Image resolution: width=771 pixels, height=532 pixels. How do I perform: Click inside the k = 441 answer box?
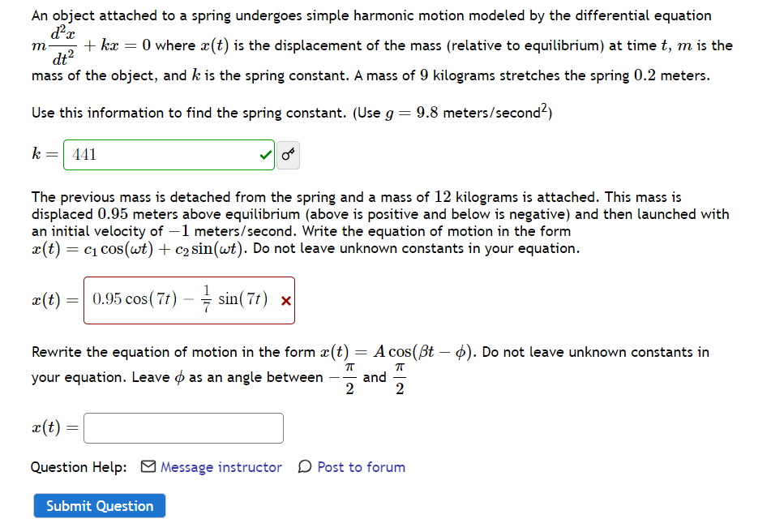[162, 154]
